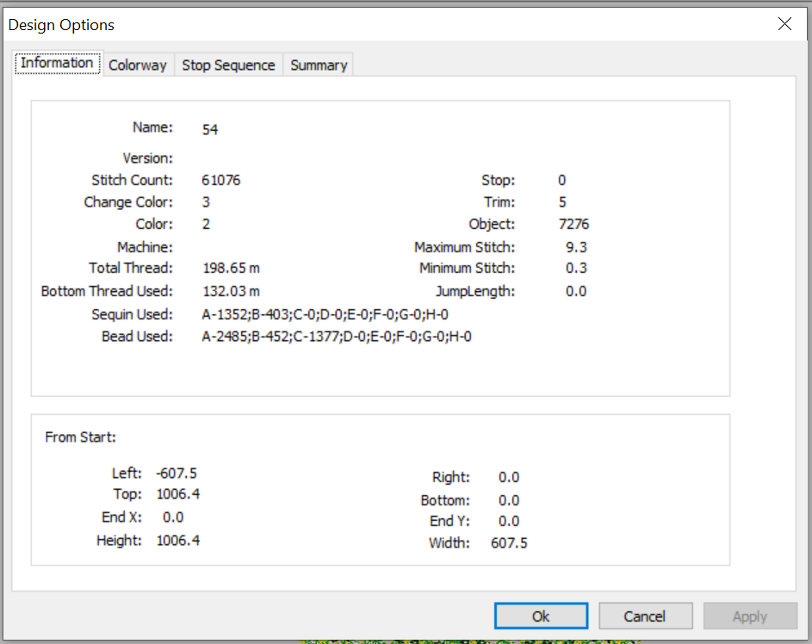Click the Version label
Image resolution: width=812 pixels, height=644 pixels.
pos(147,158)
